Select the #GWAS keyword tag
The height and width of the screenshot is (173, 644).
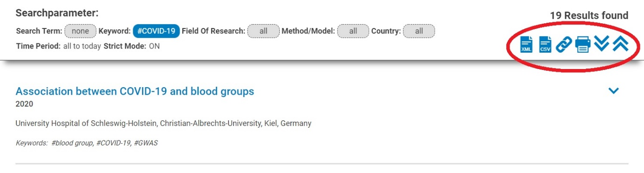(146, 143)
